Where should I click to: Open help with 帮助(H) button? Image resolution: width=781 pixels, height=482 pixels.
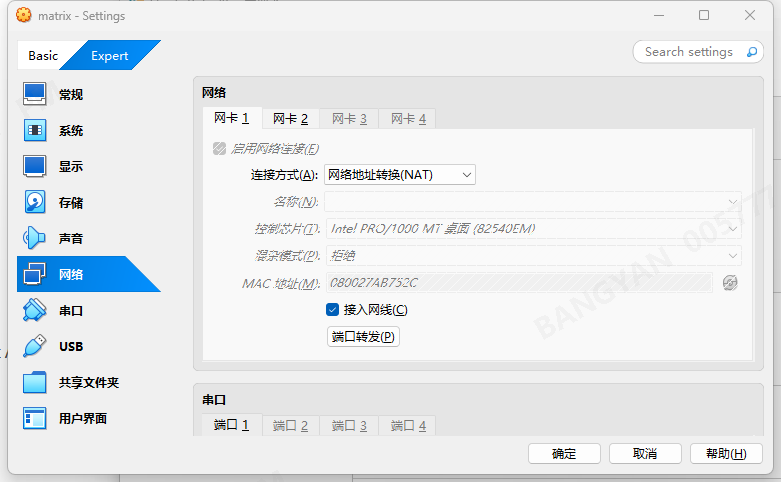click(x=726, y=454)
